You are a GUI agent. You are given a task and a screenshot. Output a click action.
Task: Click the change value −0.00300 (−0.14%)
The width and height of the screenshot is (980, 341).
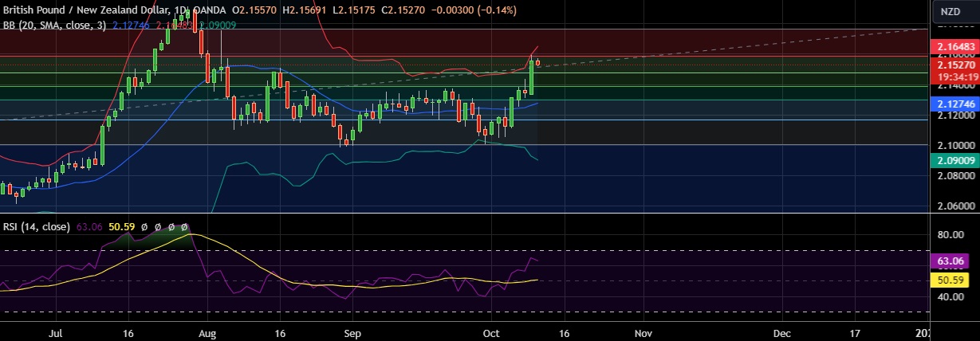point(473,10)
